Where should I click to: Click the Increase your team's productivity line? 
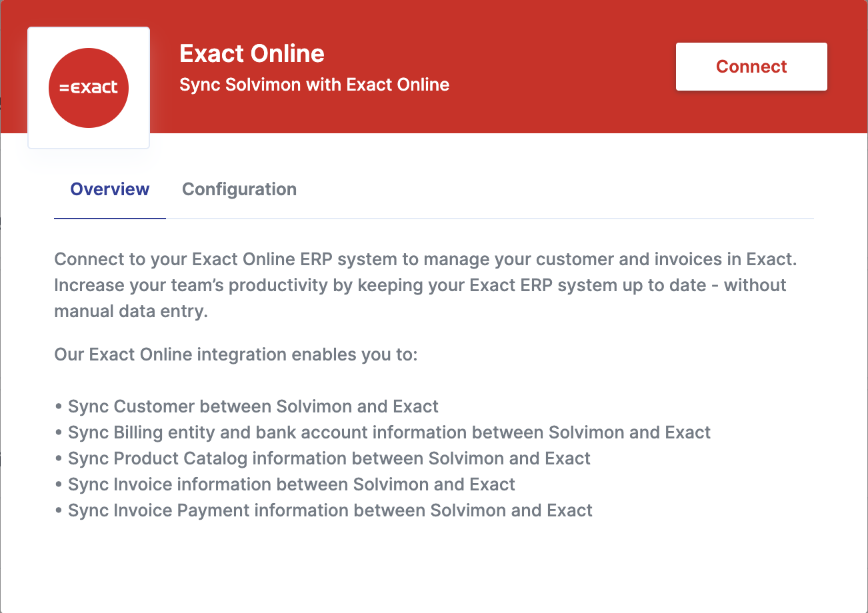(420, 285)
